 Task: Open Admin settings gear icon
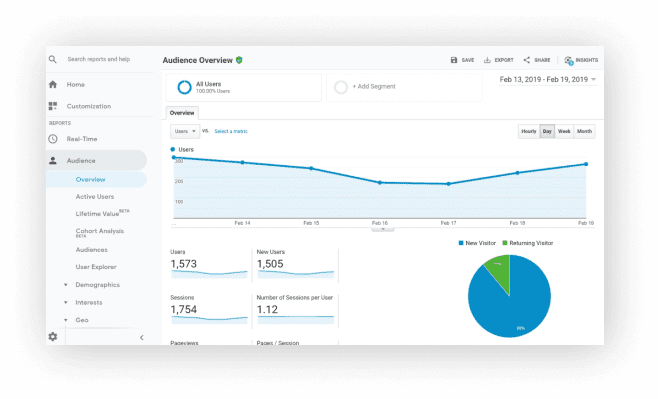53,336
